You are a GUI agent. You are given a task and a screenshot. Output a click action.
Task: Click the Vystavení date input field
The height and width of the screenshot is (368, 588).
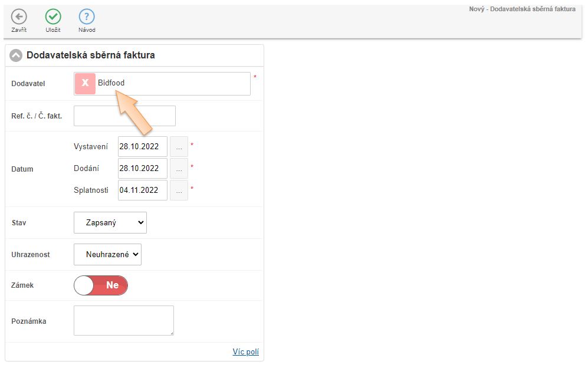[x=142, y=146]
